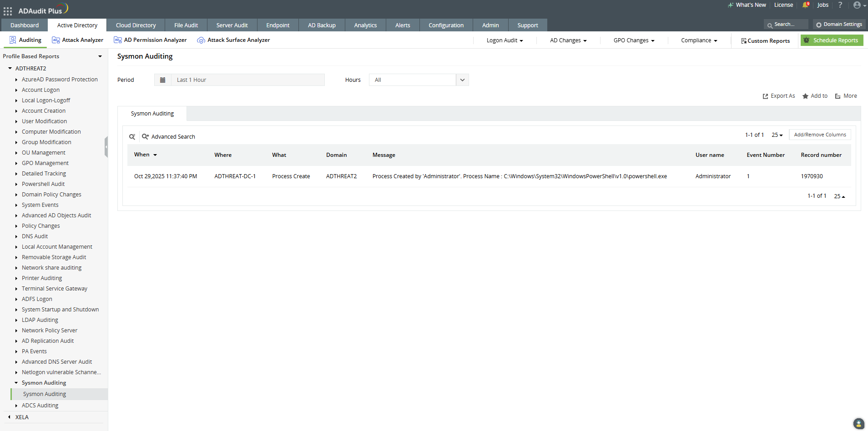Open the apps grid launcher icon
Image resolution: width=868 pixels, height=431 pixels.
[8, 11]
